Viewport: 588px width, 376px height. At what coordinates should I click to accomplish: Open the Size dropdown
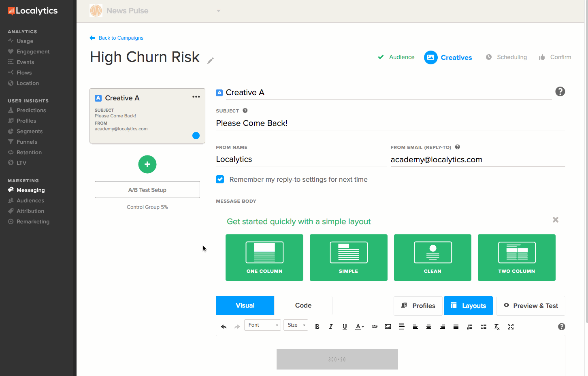tap(296, 325)
